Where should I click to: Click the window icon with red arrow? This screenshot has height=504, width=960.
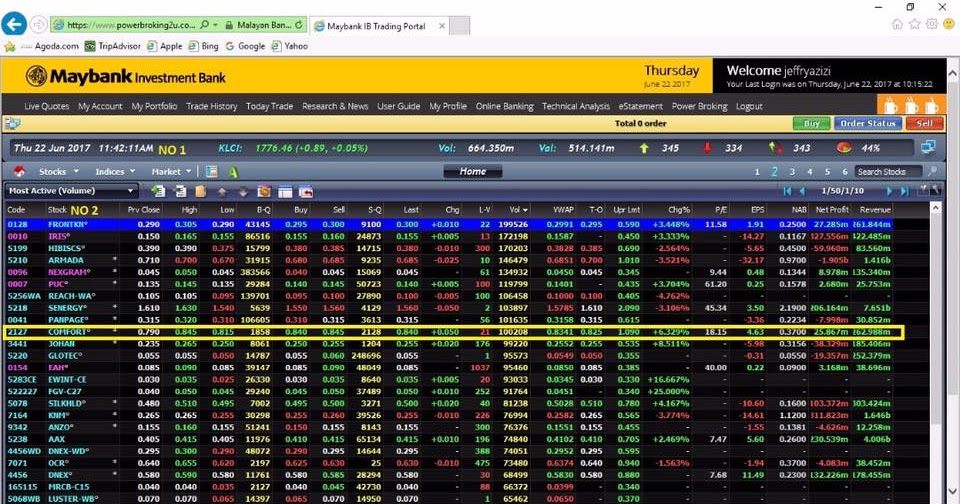click(x=306, y=192)
